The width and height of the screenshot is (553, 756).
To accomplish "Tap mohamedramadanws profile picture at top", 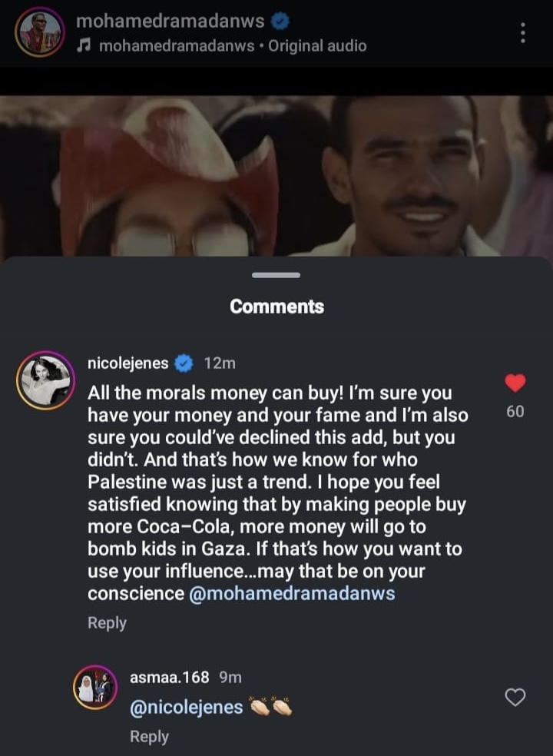I will click(x=40, y=32).
